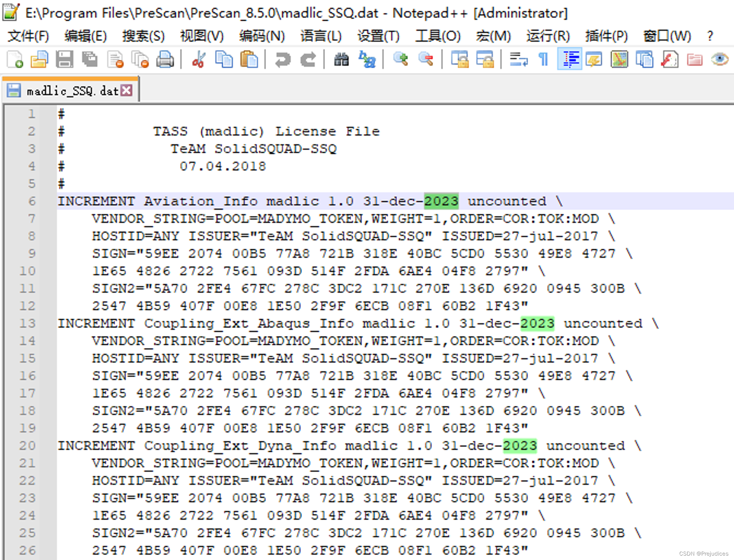Open the Function List icon
Viewport: 734px width, 560px height.
[670, 59]
